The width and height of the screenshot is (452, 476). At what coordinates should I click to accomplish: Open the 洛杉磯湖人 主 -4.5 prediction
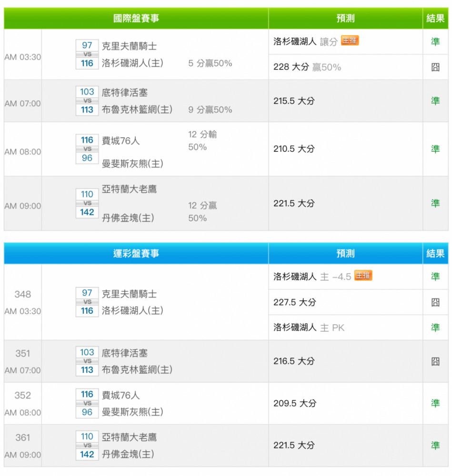(x=312, y=277)
